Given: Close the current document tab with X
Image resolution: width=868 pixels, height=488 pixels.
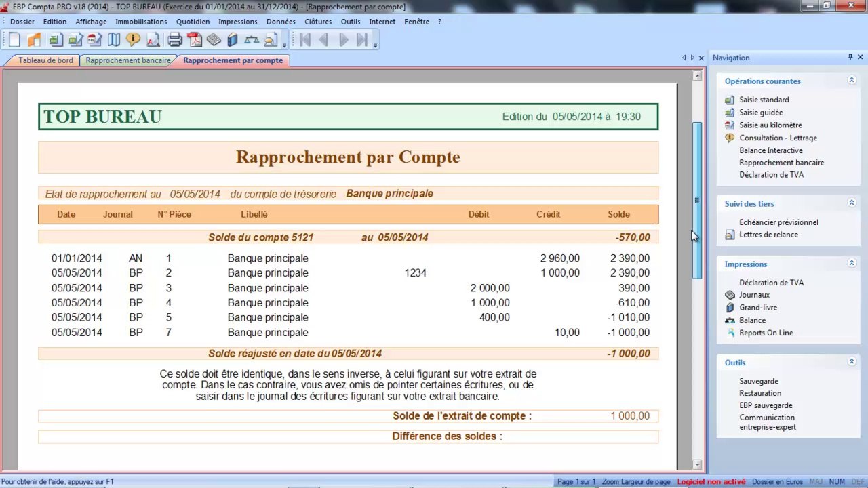Looking at the screenshot, I should [x=701, y=58].
